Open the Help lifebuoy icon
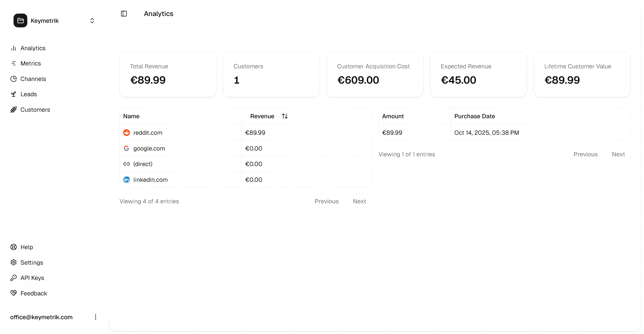The width and height of the screenshot is (644, 334). click(x=13, y=247)
